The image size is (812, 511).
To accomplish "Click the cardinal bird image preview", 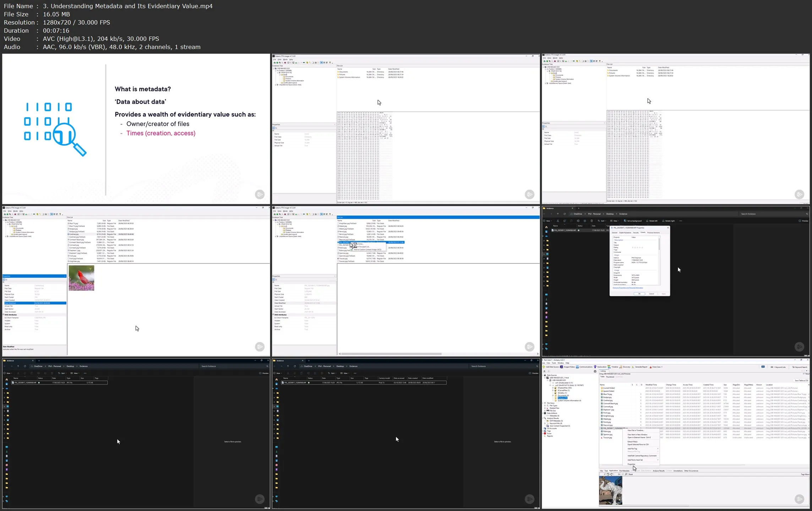I will 81,278.
